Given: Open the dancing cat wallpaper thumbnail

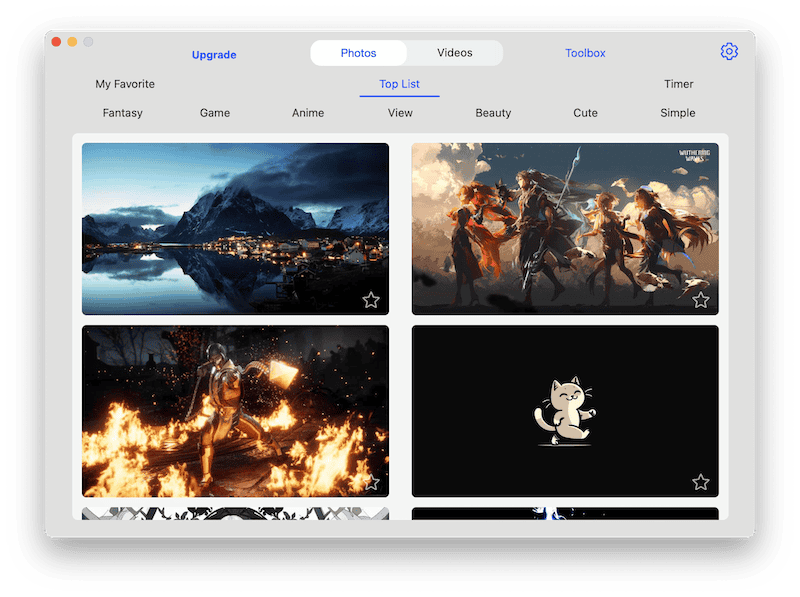Looking at the screenshot, I should point(565,410).
